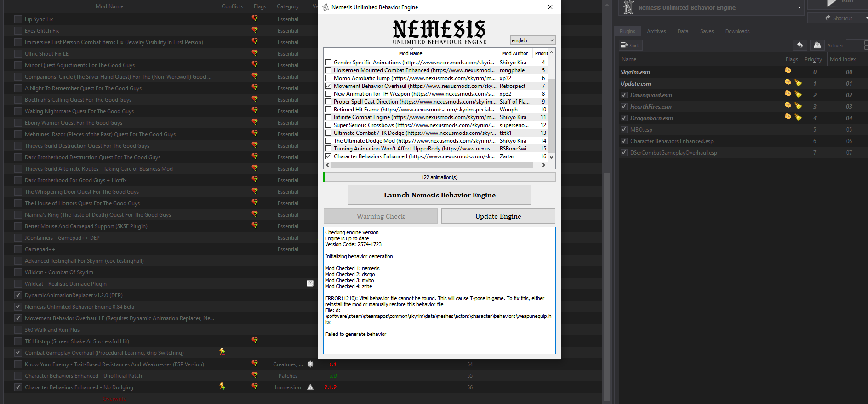Switch to the Archives tab
This screenshot has height=404, width=868.
click(656, 31)
